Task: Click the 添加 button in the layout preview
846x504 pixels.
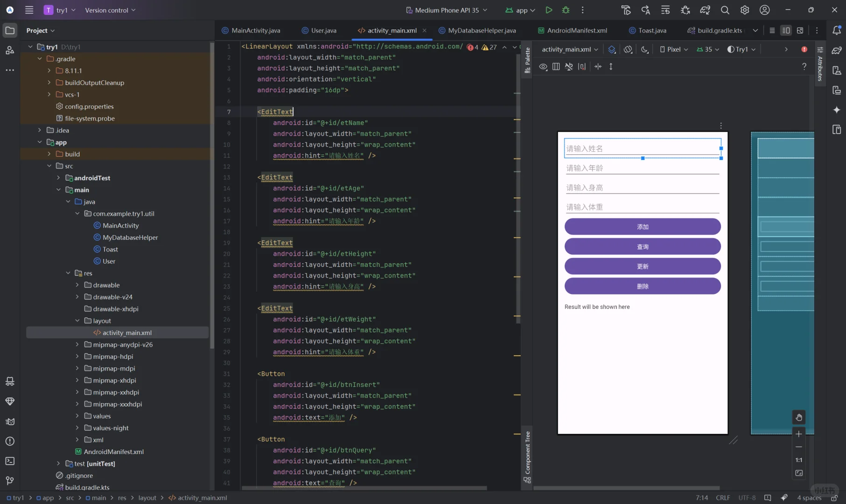Action: point(643,226)
